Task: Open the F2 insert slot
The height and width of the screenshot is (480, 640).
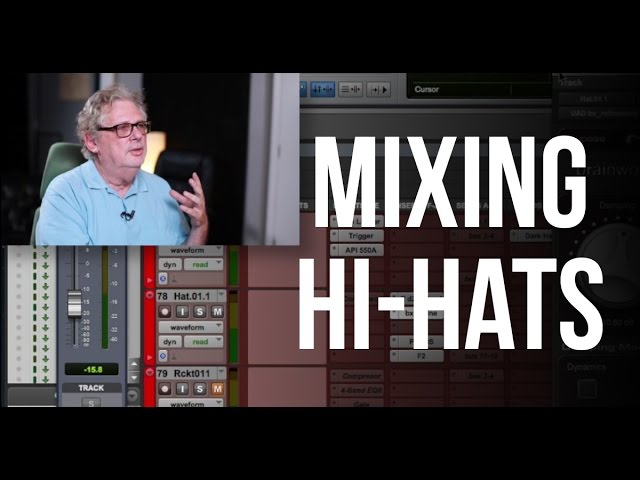Action: point(417,356)
